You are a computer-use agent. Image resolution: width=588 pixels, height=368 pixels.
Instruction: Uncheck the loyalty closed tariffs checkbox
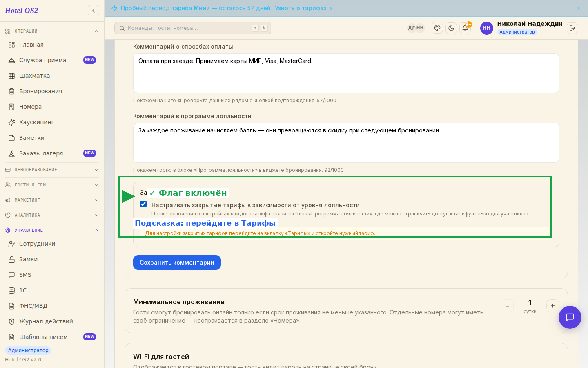143,204
